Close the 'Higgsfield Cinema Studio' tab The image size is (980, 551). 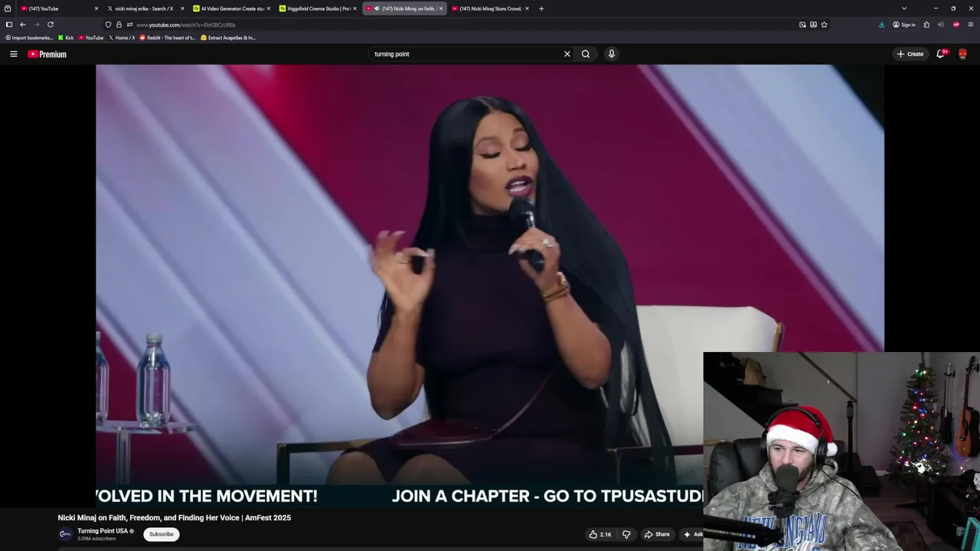[354, 8]
